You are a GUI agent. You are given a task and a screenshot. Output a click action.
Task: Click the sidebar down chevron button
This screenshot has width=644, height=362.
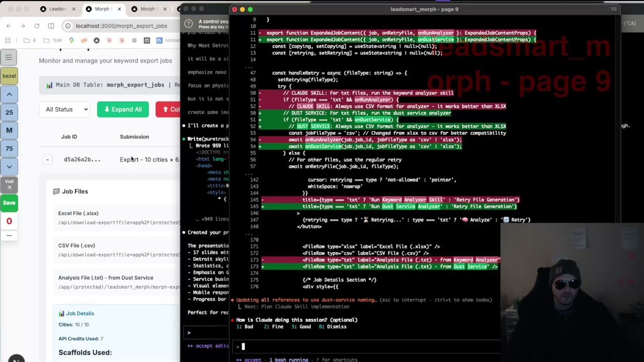[9, 166]
